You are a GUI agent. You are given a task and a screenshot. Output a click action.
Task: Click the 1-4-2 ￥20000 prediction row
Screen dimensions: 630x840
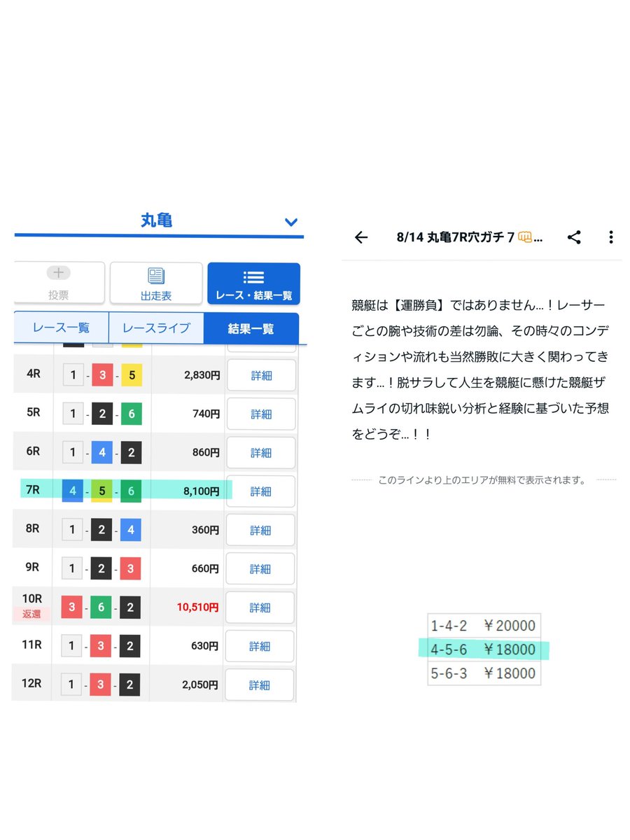tap(484, 626)
